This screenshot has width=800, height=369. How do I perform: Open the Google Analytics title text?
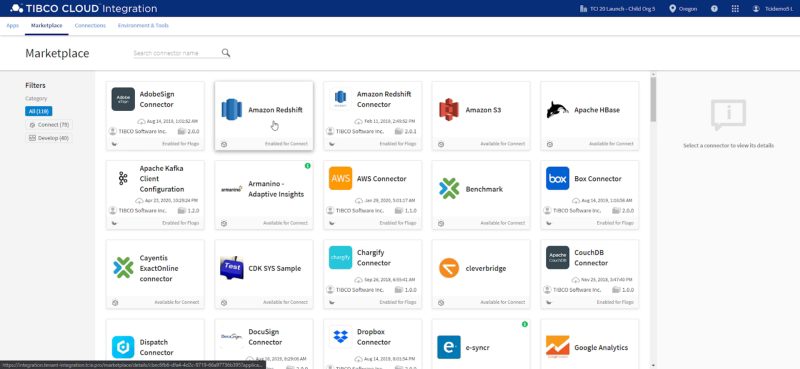pos(601,347)
